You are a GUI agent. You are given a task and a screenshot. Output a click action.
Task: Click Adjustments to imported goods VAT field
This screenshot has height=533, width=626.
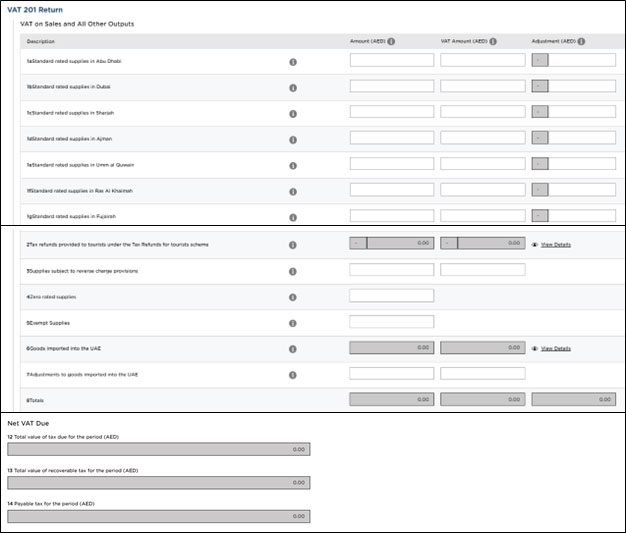(x=483, y=373)
